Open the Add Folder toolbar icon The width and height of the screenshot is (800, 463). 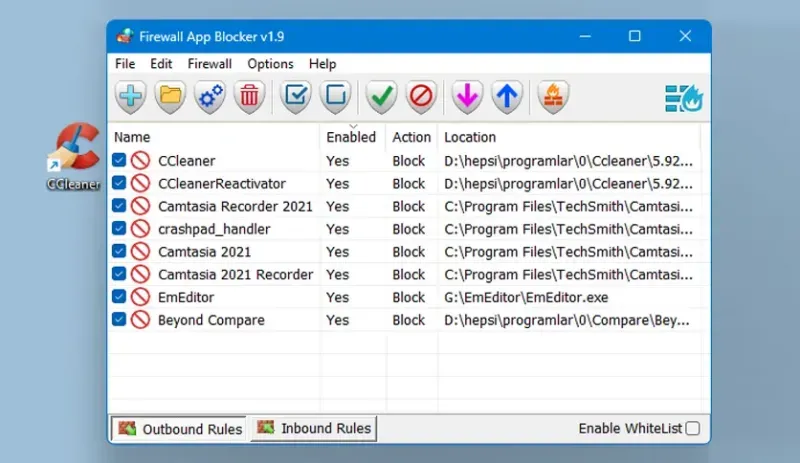pyautogui.click(x=170, y=96)
